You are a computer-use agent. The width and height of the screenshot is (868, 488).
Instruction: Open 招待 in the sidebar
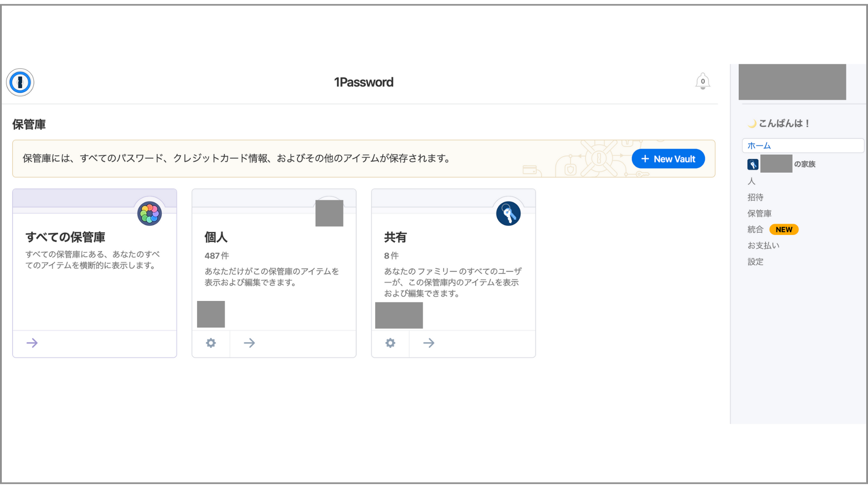[x=755, y=197]
